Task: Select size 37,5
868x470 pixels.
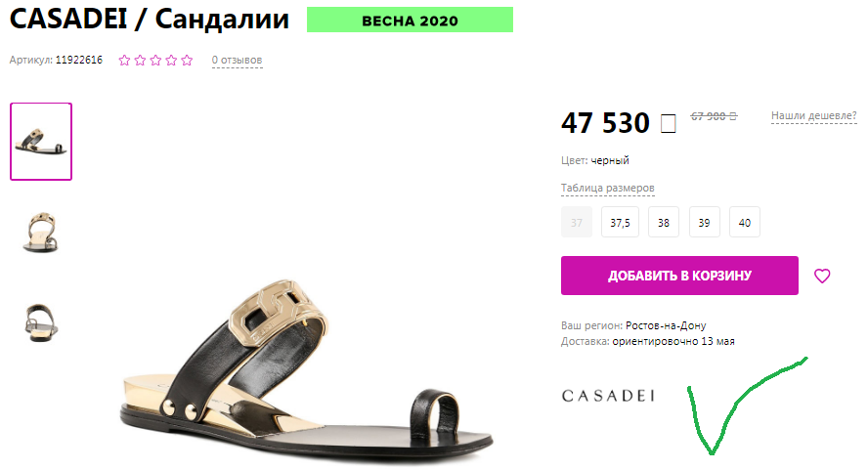Action: point(620,222)
